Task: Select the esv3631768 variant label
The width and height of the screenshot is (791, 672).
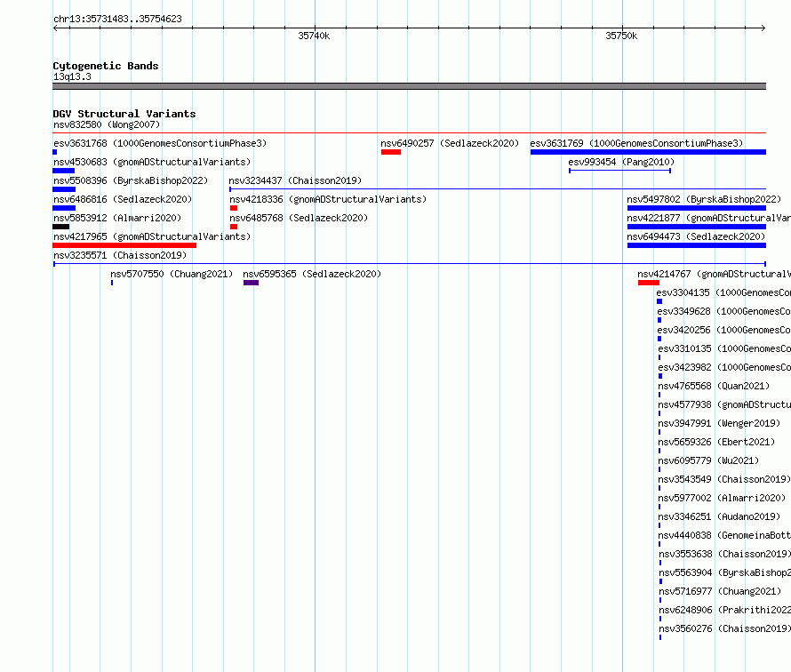Action: coord(160,143)
